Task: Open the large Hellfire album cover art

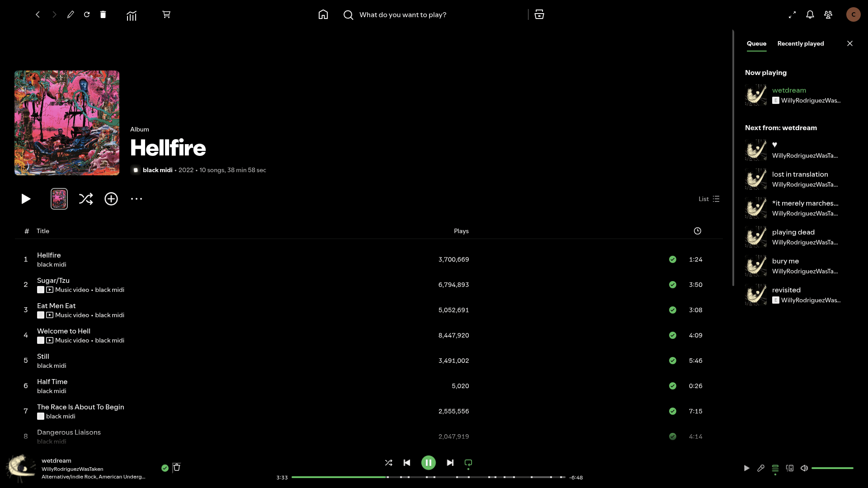Action: click(67, 123)
